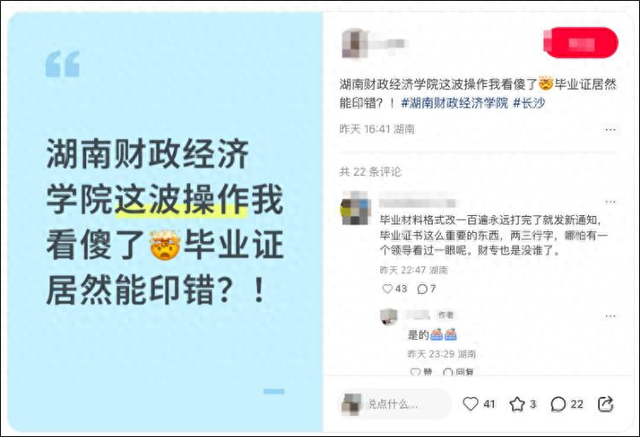
Task: Click the red follow button
Action: pyautogui.click(x=580, y=43)
